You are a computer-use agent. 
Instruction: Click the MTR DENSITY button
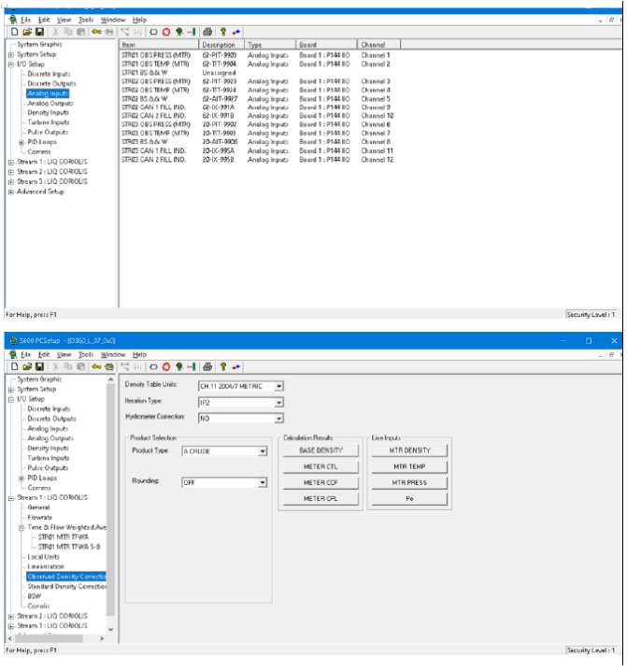point(409,450)
